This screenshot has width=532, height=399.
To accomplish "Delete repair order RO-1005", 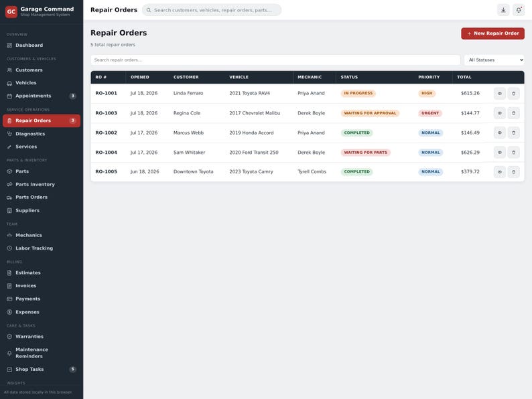I will 513,172.
